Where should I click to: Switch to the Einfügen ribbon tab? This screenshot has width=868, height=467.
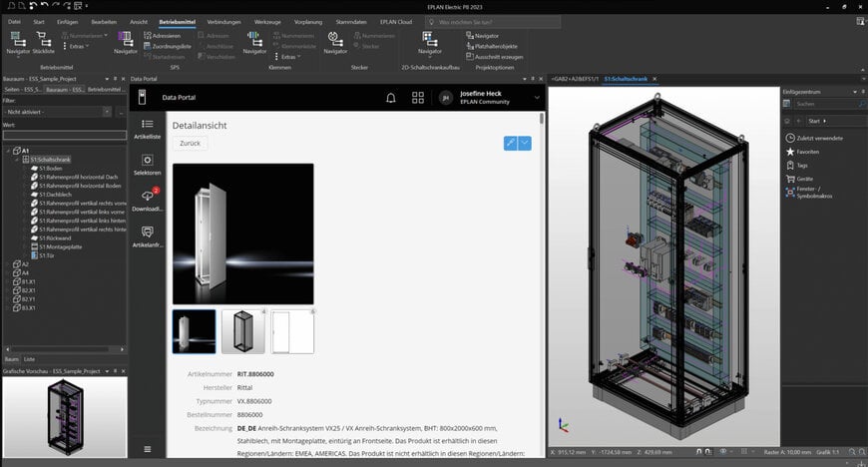pos(68,22)
